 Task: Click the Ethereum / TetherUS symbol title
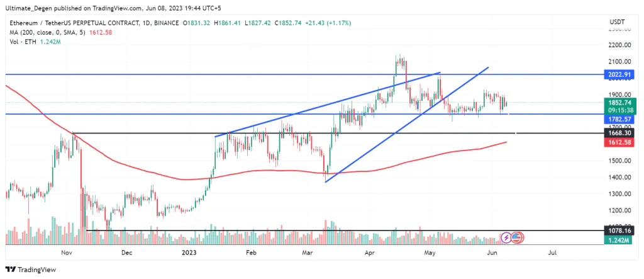click(x=73, y=23)
